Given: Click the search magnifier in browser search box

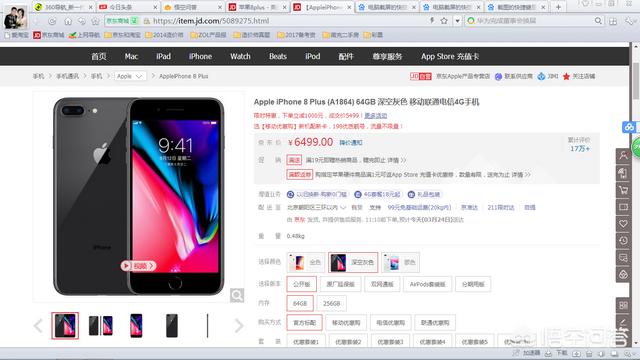Looking at the screenshot, I should 598,20.
